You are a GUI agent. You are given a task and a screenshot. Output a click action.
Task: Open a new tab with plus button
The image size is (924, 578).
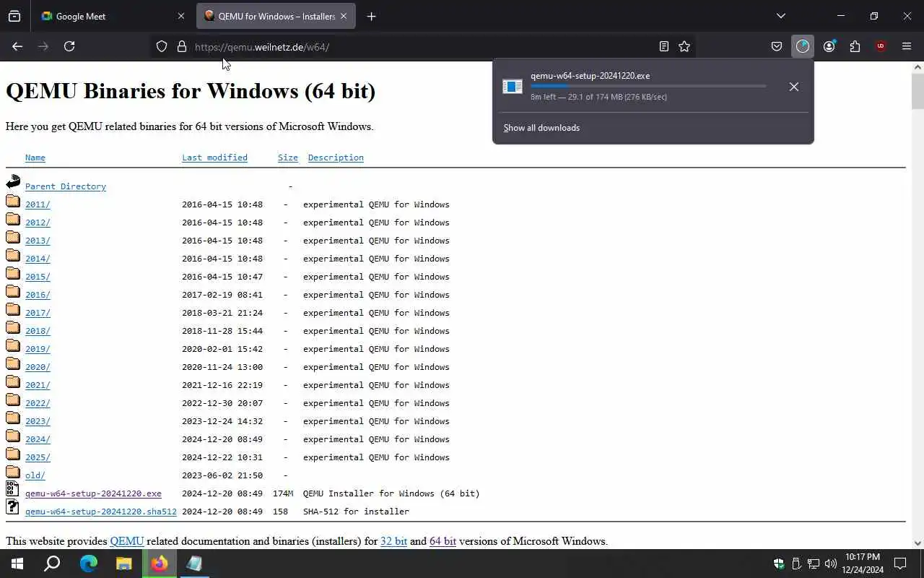(x=371, y=16)
